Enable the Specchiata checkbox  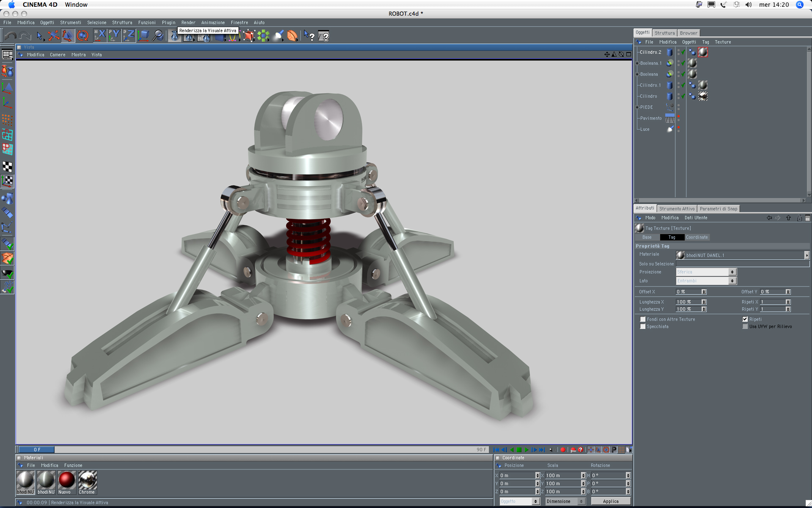pyautogui.click(x=643, y=326)
